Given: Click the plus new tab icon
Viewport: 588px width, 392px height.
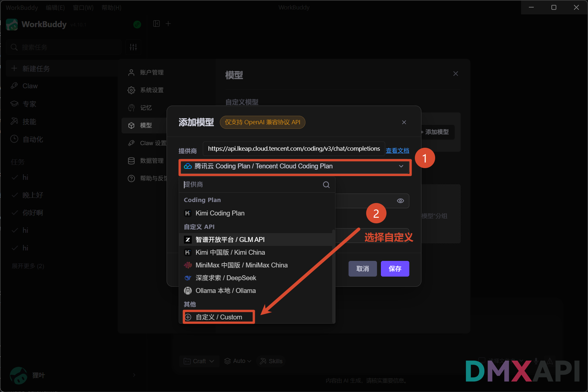Looking at the screenshot, I should tap(168, 24).
